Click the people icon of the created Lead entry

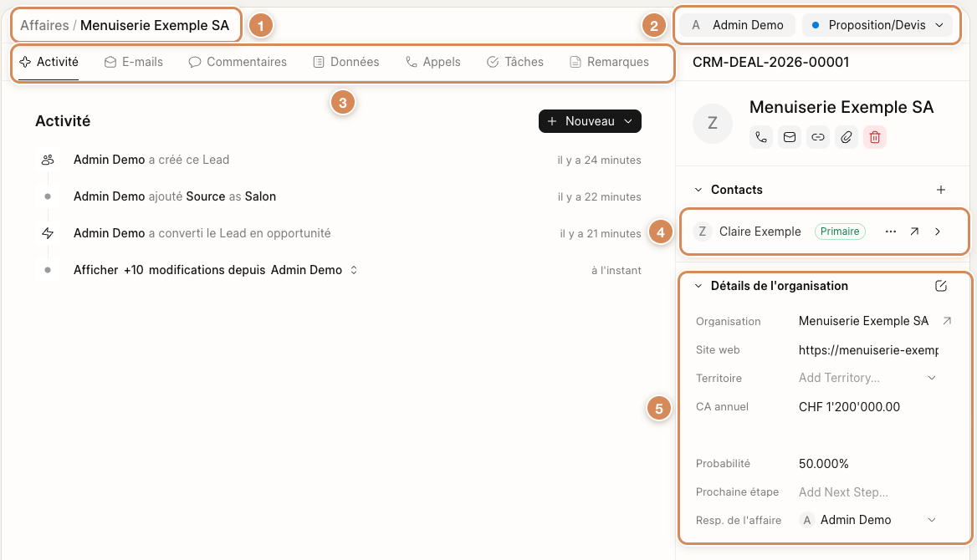pos(48,160)
